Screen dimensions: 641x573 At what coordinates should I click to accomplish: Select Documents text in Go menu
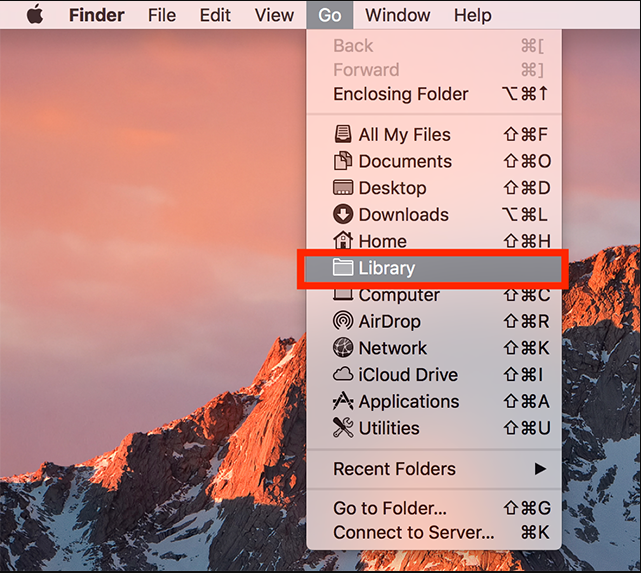[405, 161]
